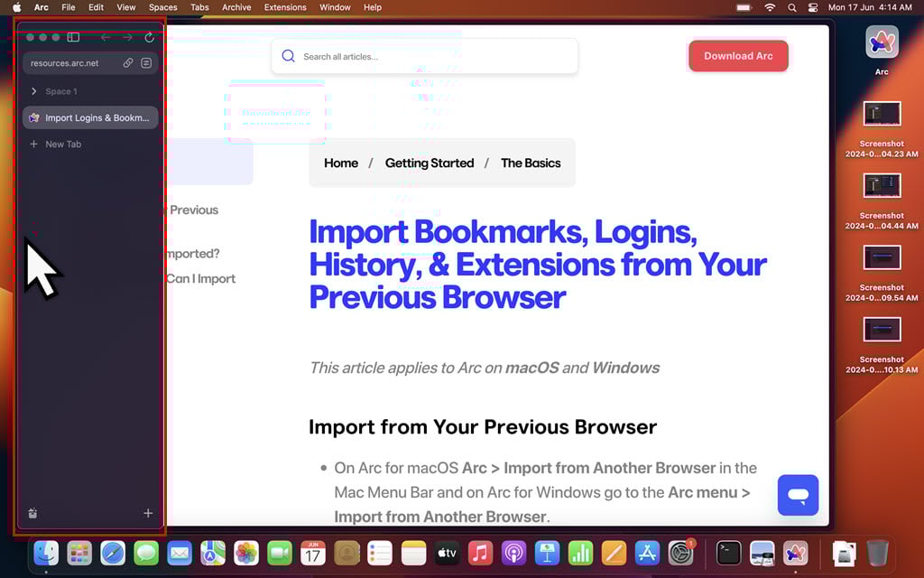Open FaceTime from the dock
This screenshot has height=578, width=924.
tap(280, 554)
